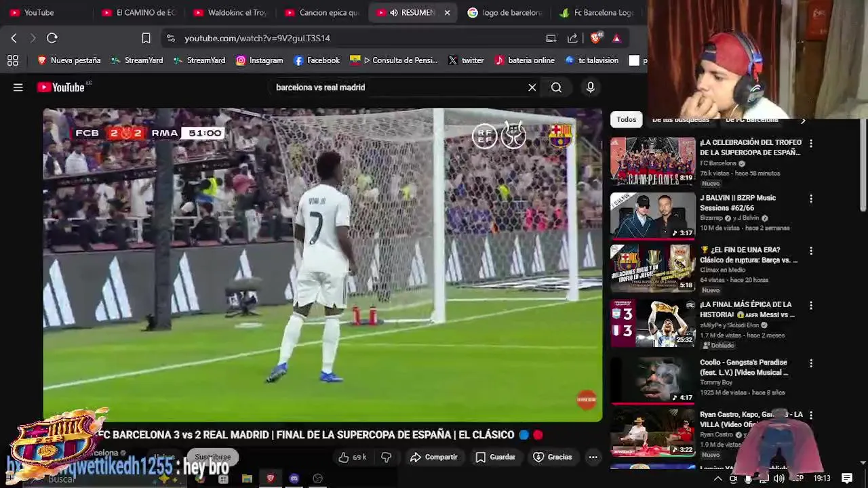868x488 pixels.
Task: Reload the page
Action: coord(52,39)
